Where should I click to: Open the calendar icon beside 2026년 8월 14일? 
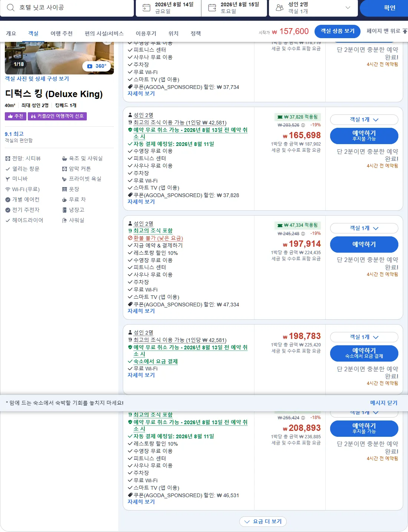pyautogui.click(x=147, y=8)
